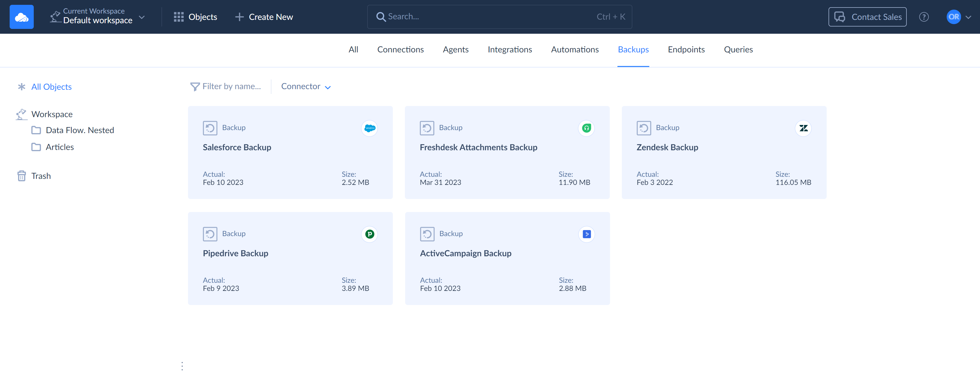Click the Filter by name field

click(x=231, y=86)
